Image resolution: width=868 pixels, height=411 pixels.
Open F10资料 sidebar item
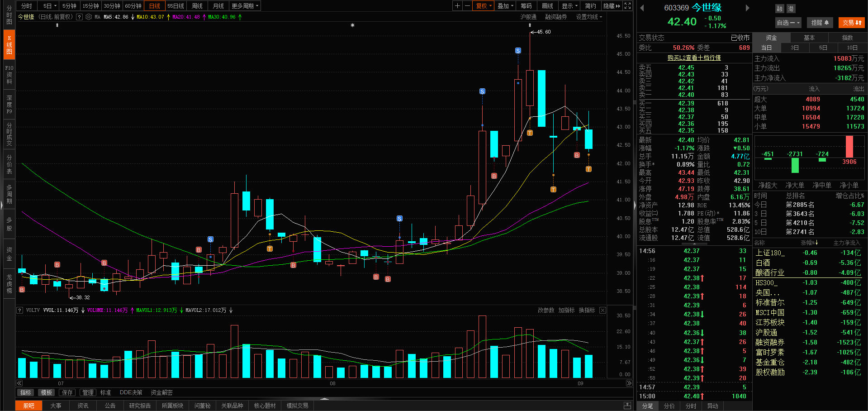(x=9, y=75)
